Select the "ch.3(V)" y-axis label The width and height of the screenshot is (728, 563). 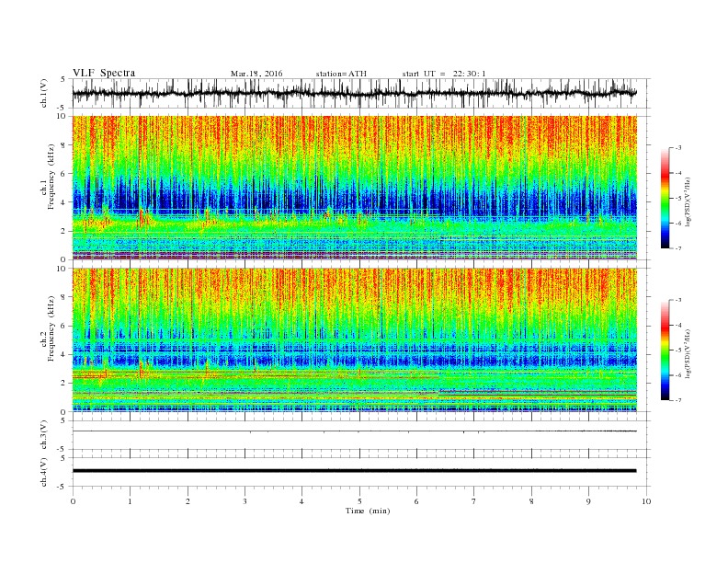(44, 435)
